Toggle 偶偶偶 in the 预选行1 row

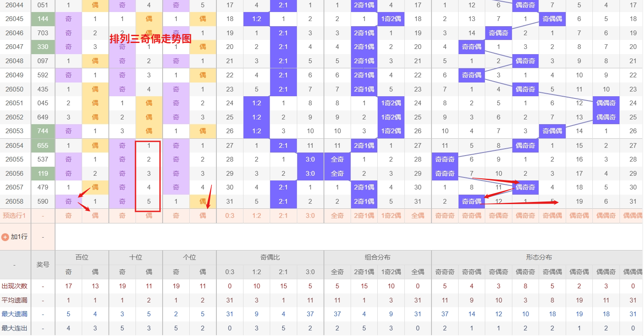coord(632,216)
